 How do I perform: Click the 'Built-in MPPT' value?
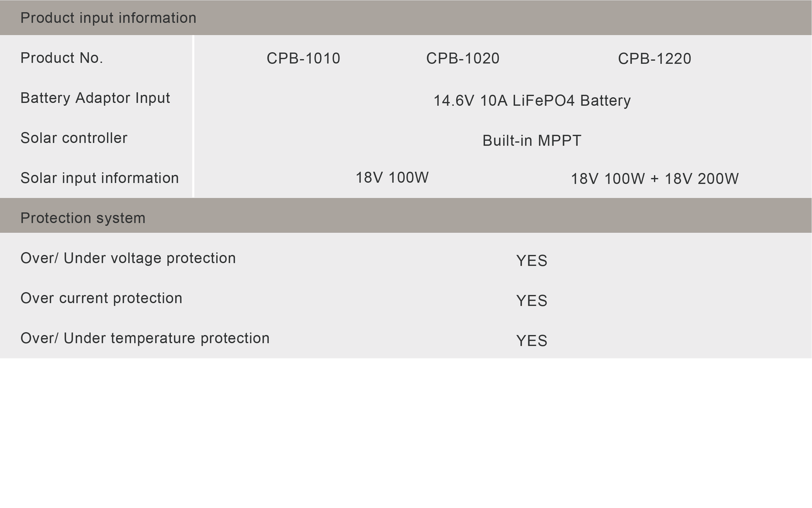point(532,140)
